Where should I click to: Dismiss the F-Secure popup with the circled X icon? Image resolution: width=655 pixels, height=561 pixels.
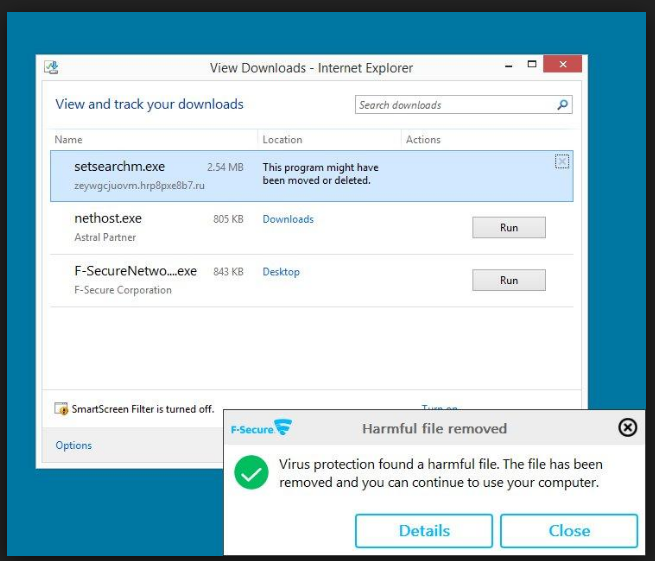pyautogui.click(x=627, y=428)
